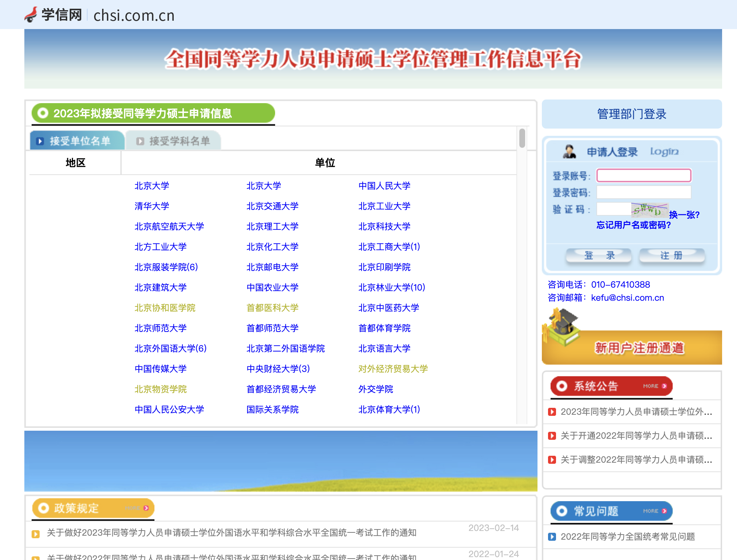The height and width of the screenshot is (560, 737).
Task: Open 首都体育学院 link
Action: coord(384,328)
